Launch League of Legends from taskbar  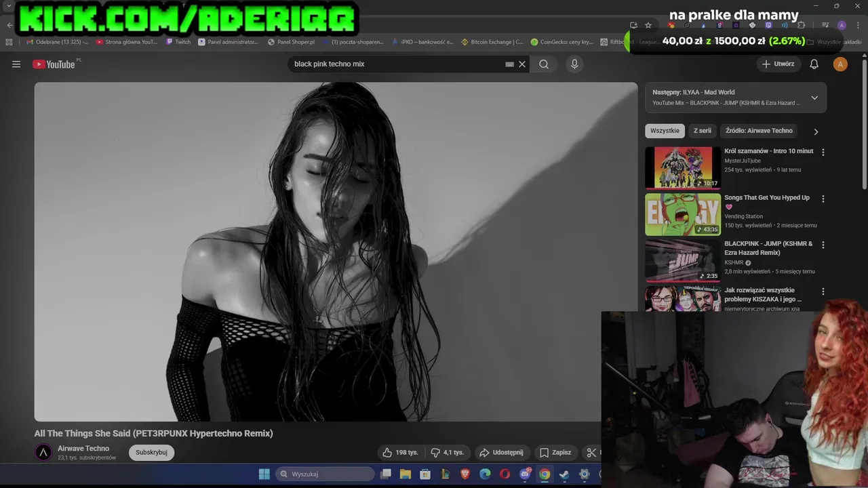[446, 474]
